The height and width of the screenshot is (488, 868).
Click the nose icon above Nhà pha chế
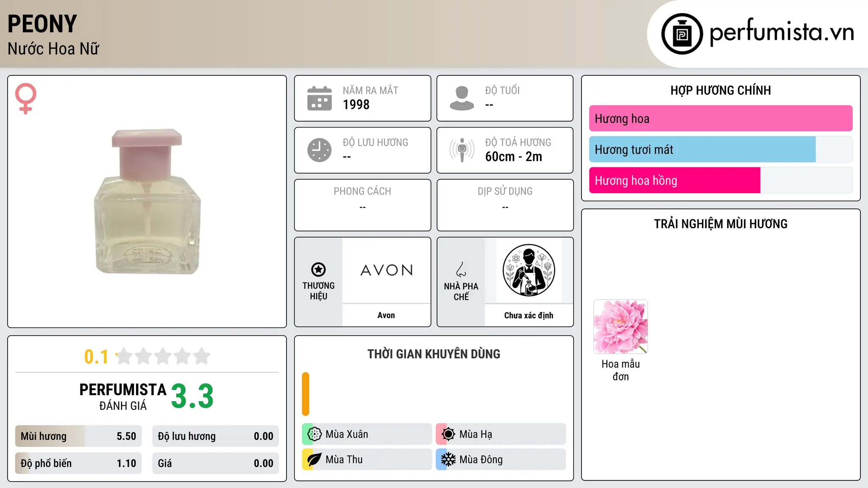461,269
